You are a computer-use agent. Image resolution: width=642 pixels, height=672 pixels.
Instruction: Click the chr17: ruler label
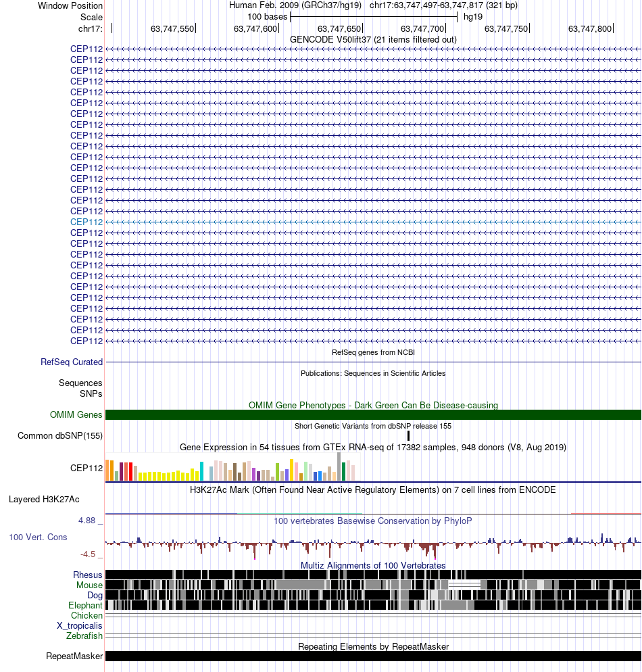pos(91,28)
